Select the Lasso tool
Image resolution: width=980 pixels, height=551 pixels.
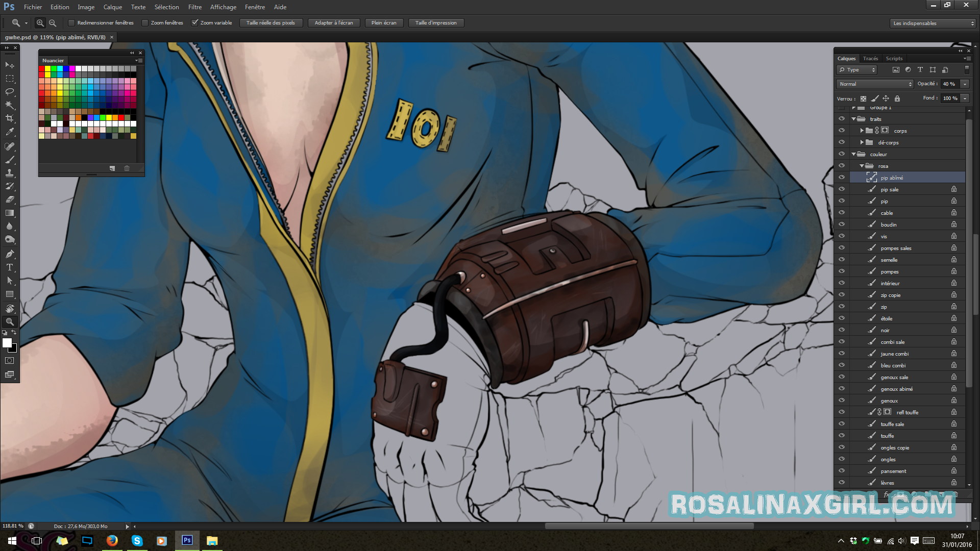(10, 92)
